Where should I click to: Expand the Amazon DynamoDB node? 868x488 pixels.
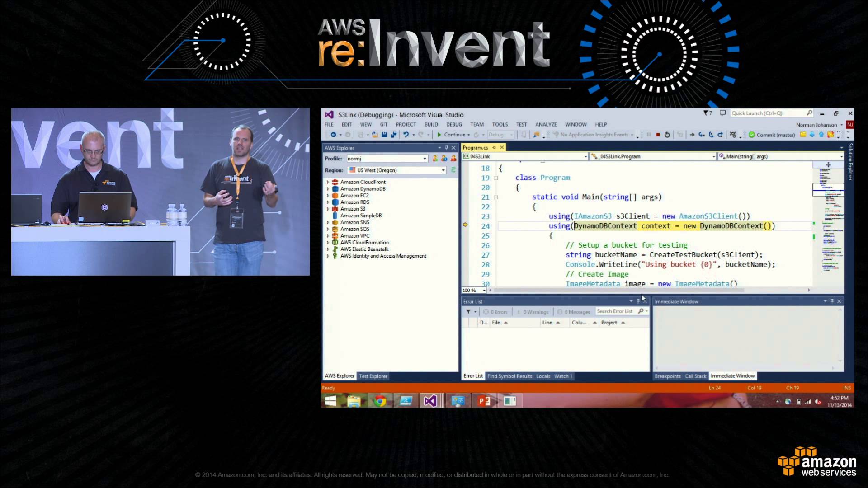(x=328, y=189)
